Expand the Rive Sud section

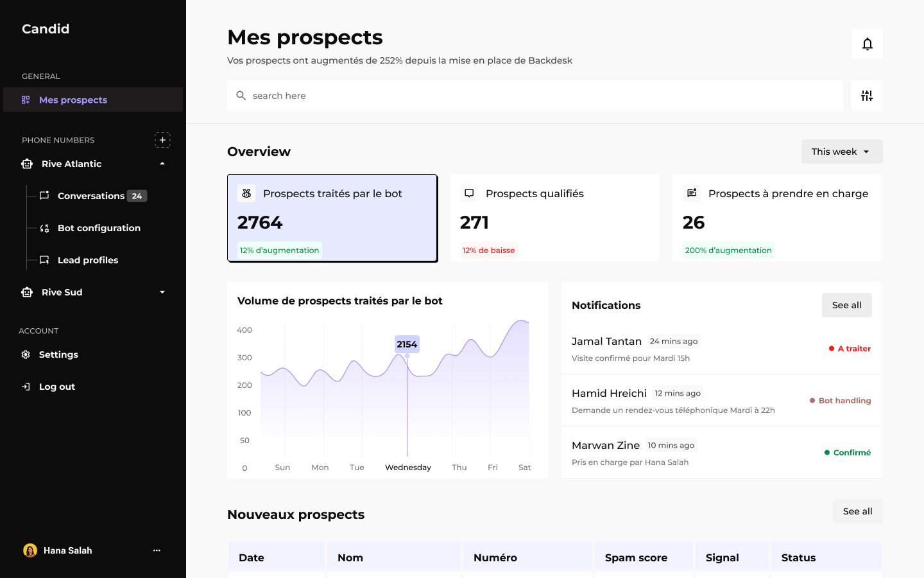[x=162, y=292]
